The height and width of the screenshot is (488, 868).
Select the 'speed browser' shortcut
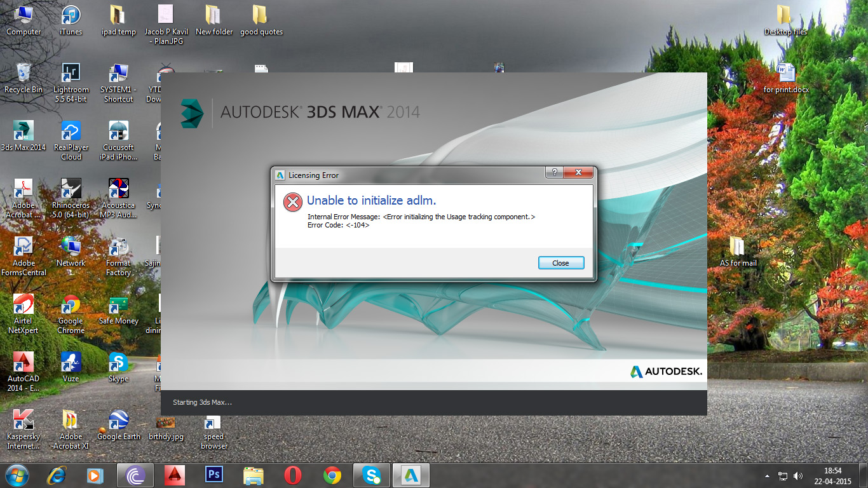point(214,431)
